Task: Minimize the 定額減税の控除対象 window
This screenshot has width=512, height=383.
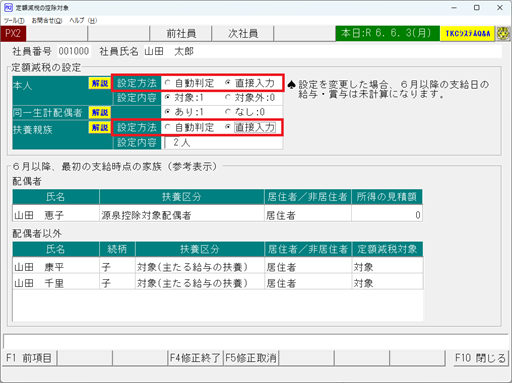Action: (x=454, y=7)
